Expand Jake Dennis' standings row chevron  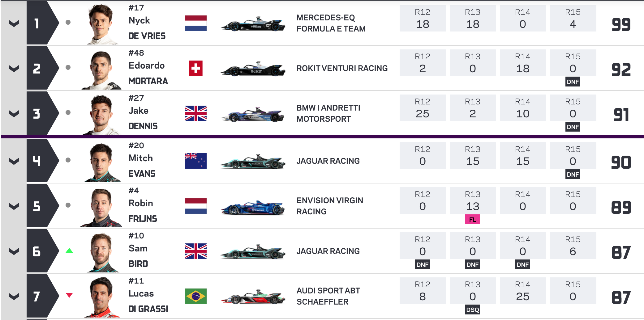pos(14,113)
